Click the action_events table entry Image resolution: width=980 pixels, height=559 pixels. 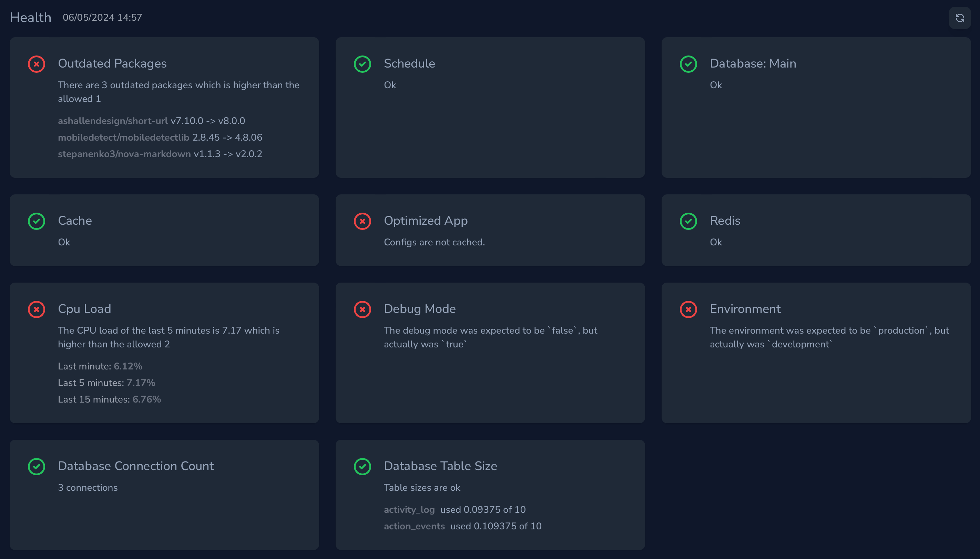414,526
